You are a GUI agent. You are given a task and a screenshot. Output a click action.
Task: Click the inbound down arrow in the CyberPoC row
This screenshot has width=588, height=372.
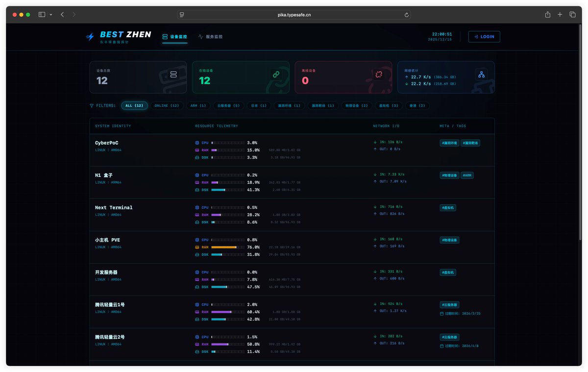(x=375, y=142)
